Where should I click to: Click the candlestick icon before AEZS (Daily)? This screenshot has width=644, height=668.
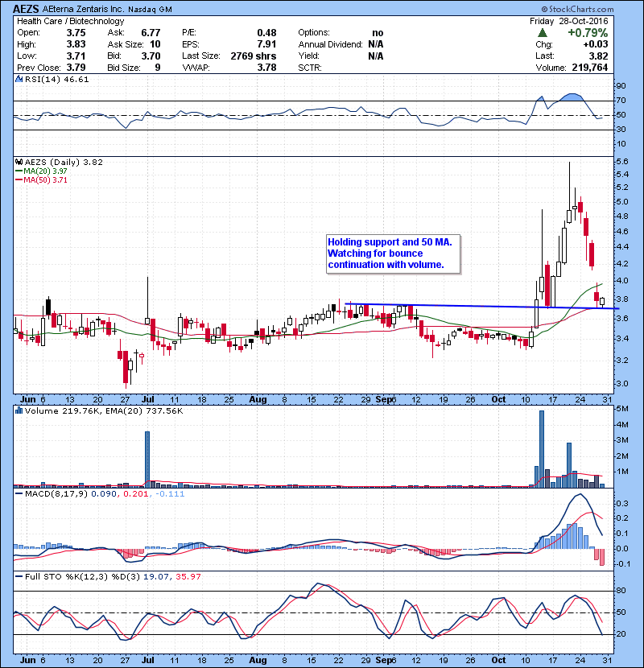coord(19,162)
